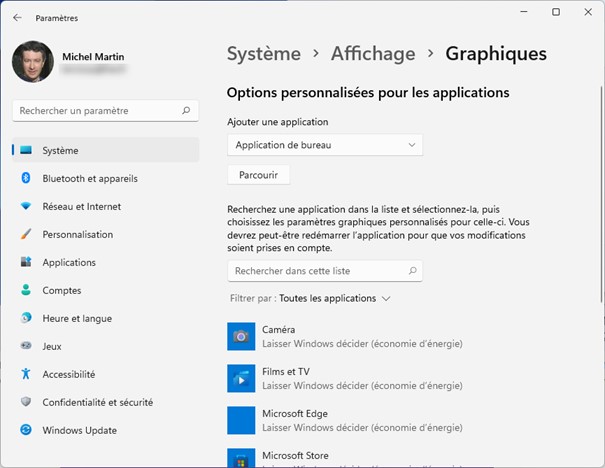Click the Windows Update icon
This screenshot has height=468, width=605.
coord(26,430)
